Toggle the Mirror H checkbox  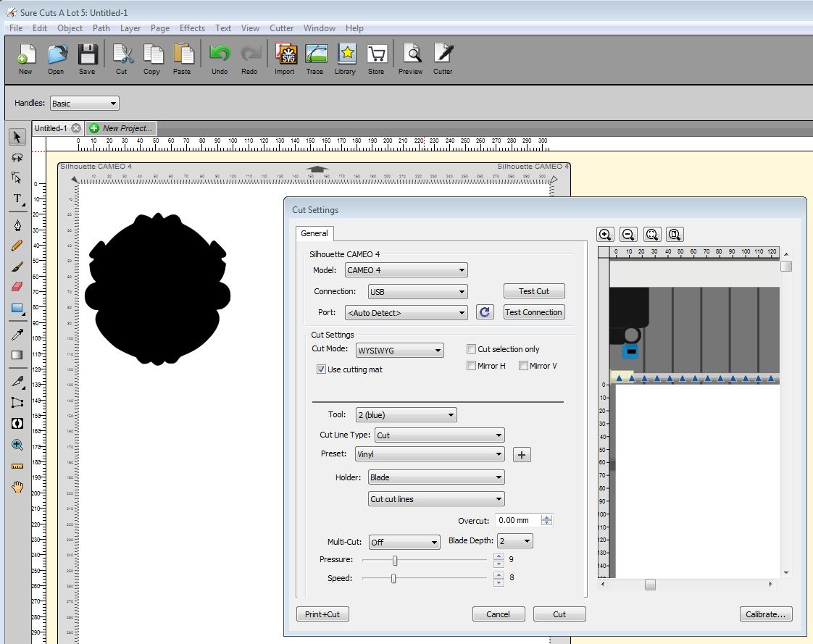pos(471,366)
